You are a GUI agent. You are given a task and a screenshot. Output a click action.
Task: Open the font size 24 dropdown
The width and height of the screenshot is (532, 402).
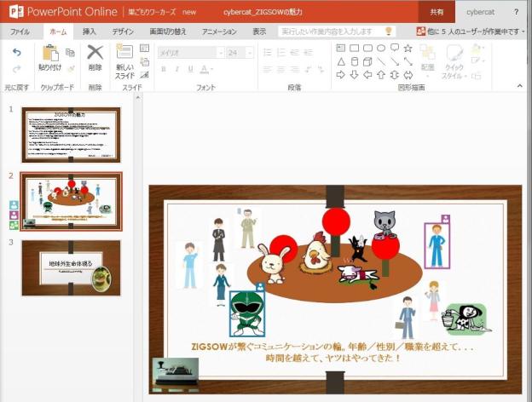pyautogui.click(x=250, y=53)
